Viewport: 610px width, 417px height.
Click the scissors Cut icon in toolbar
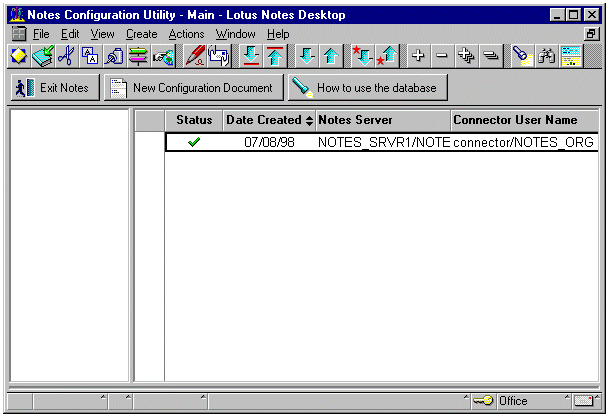click(65, 56)
